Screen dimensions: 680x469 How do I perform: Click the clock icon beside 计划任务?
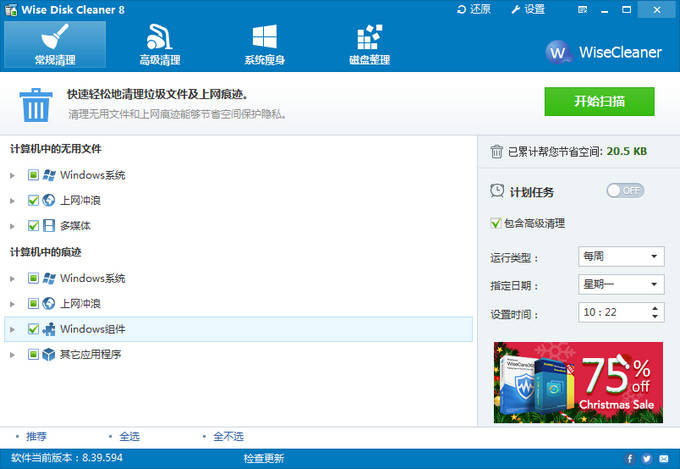click(x=497, y=191)
